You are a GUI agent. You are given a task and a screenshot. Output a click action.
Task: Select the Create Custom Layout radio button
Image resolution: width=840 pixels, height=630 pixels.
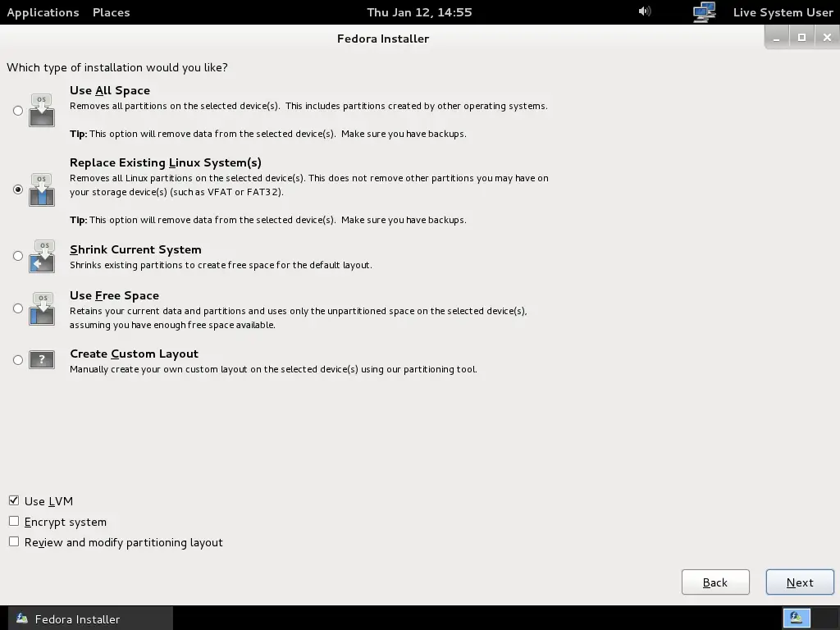[18, 359]
